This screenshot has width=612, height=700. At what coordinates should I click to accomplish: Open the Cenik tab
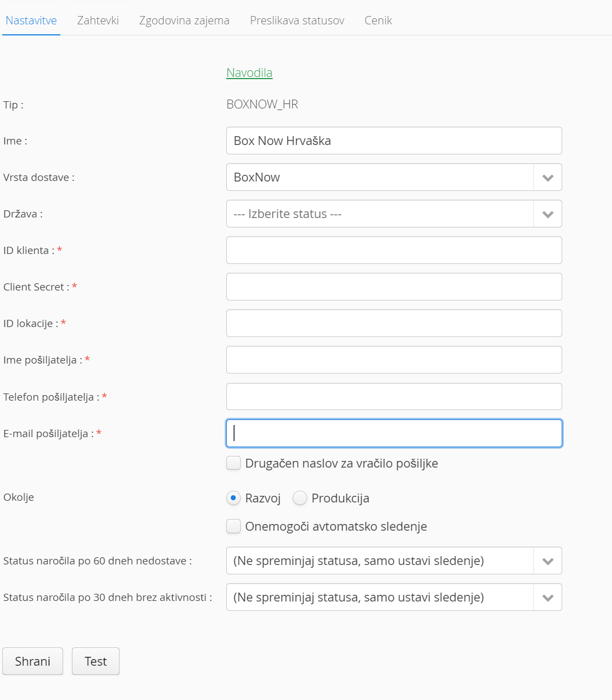pyautogui.click(x=378, y=20)
